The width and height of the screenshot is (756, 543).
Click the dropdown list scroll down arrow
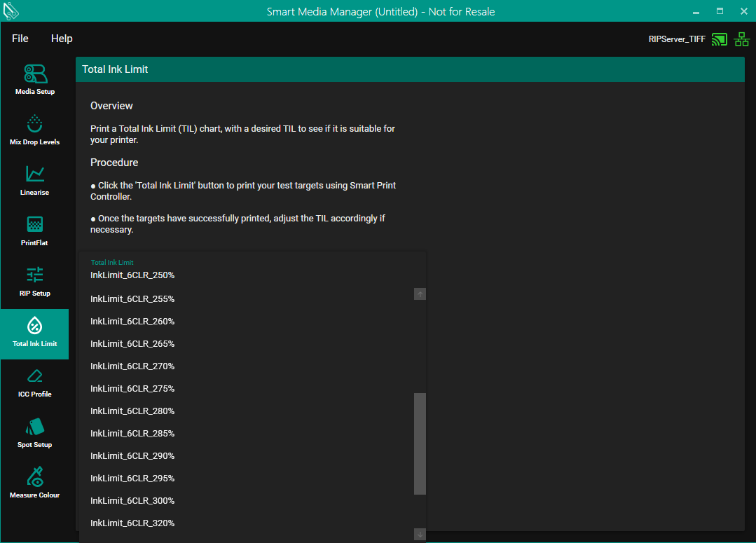[420, 535]
